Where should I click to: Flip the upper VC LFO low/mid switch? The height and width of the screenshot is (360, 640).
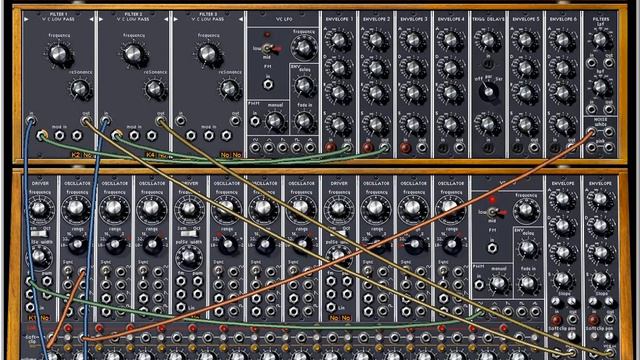(268, 49)
